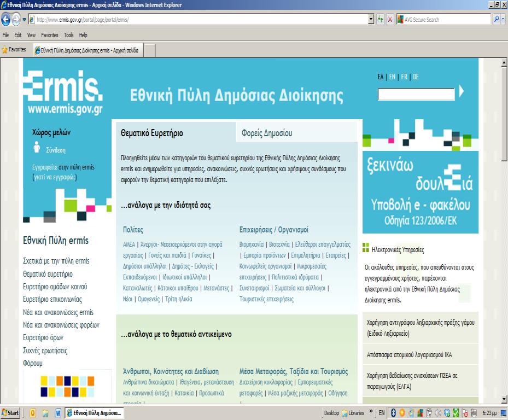Click the γιατί να εγγραφώ link
The image size is (508, 420).
coord(55,177)
